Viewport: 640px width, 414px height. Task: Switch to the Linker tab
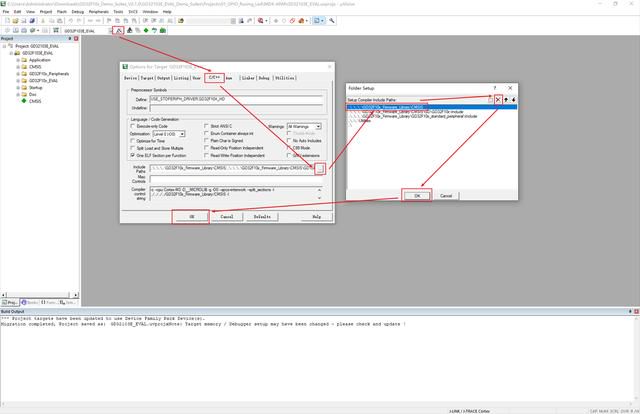click(248, 78)
